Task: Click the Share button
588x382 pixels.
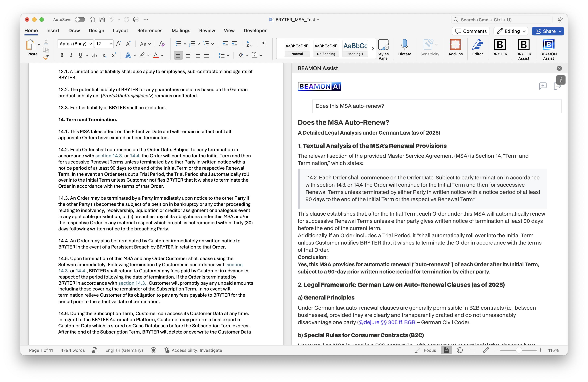Action: coord(548,31)
